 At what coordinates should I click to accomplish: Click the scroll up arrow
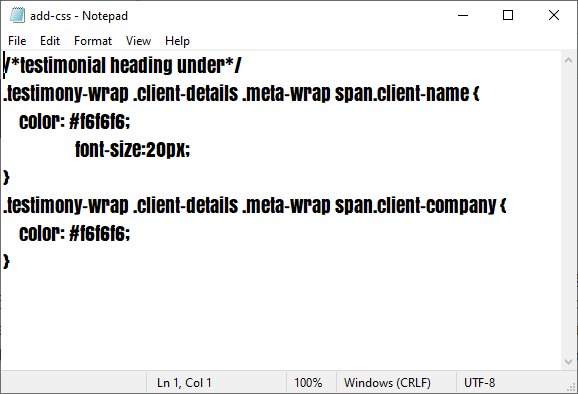click(x=568, y=60)
